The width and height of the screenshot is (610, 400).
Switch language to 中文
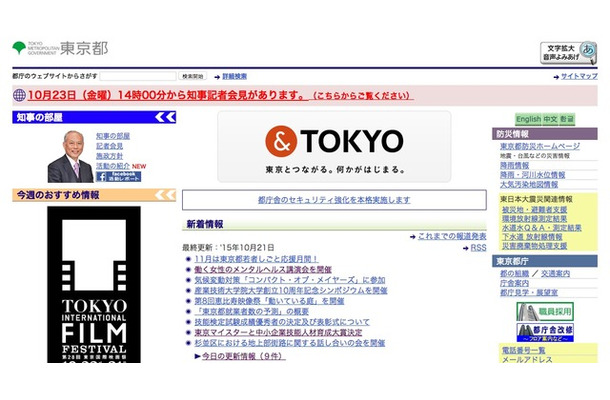tap(550, 119)
